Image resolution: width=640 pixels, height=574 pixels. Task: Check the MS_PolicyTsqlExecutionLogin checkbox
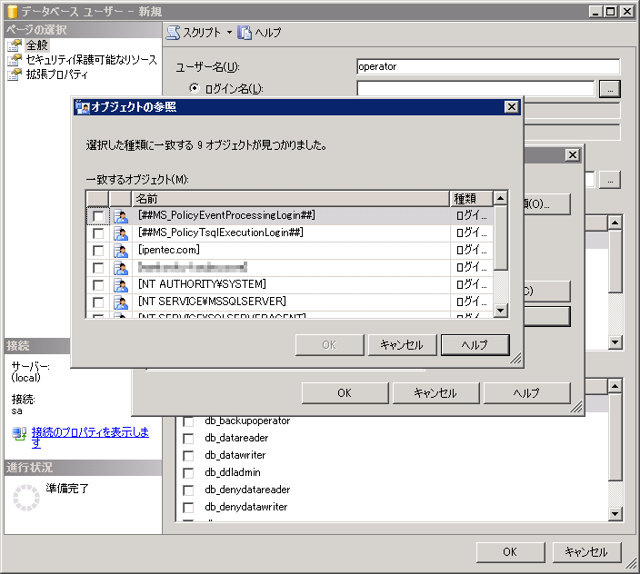pyautogui.click(x=98, y=234)
